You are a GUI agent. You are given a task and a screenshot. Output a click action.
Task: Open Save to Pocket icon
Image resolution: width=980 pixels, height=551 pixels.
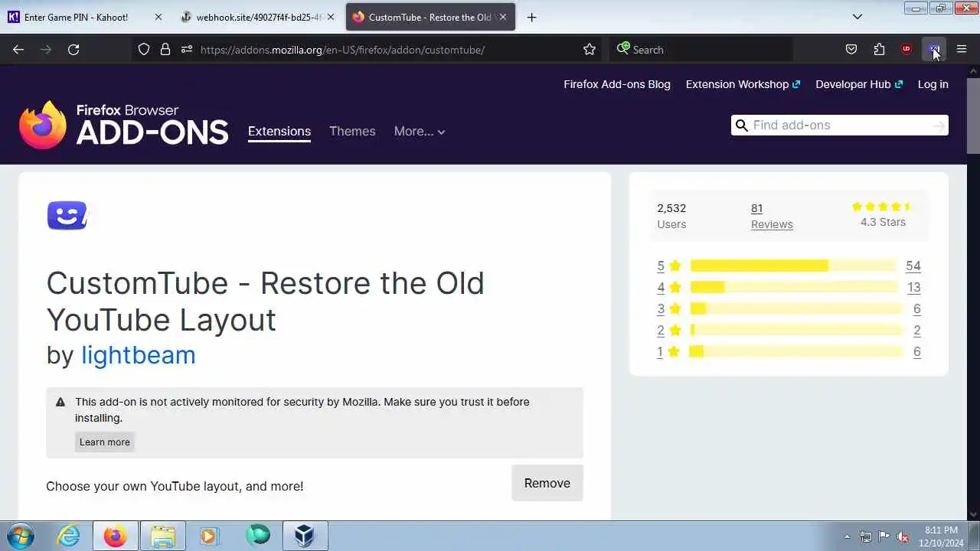coord(851,50)
